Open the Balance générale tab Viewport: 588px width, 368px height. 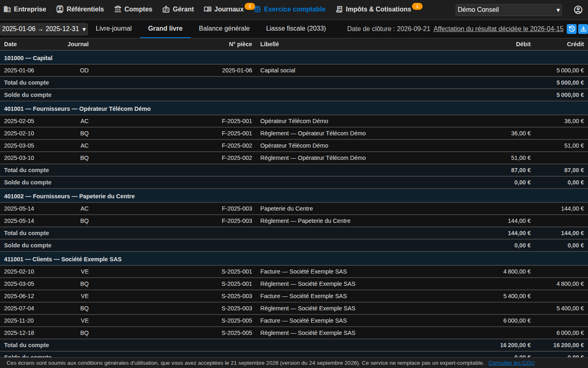pos(224,29)
